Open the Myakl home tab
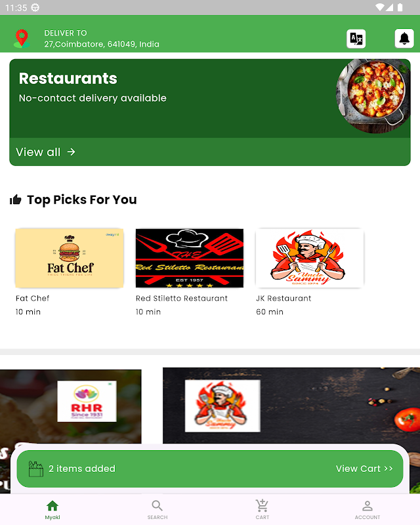This screenshot has width=420, height=525. click(x=52, y=510)
